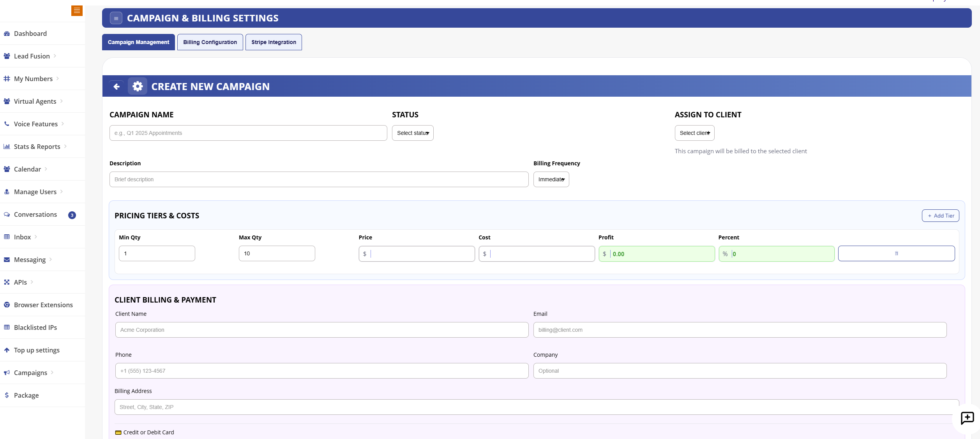Open Inbox from the sidebar icon
980x439 pixels.
click(7, 237)
